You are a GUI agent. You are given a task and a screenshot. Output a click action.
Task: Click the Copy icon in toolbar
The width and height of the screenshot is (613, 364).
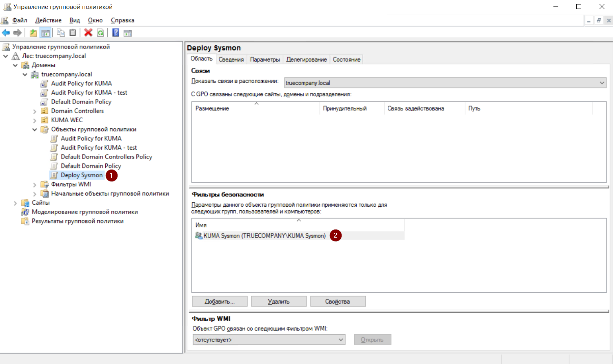tap(61, 33)
